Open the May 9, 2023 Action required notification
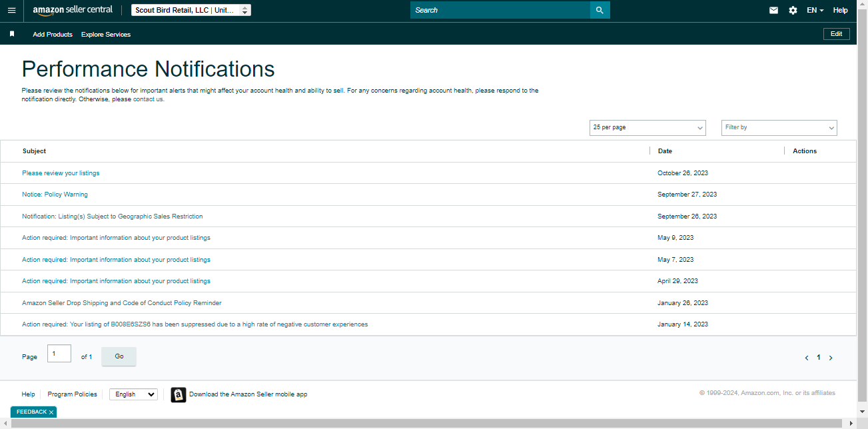868x429 pixels. [x=116, y=238]
